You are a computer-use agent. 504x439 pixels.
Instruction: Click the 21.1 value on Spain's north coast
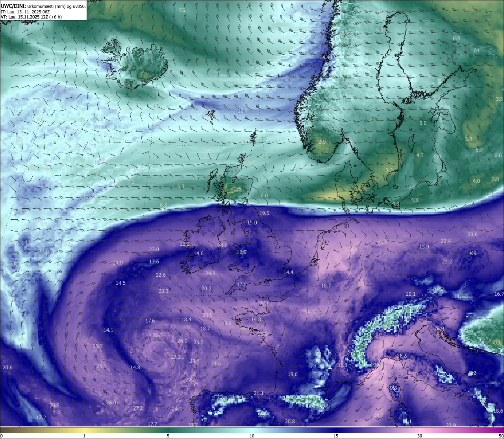[259, 393]
